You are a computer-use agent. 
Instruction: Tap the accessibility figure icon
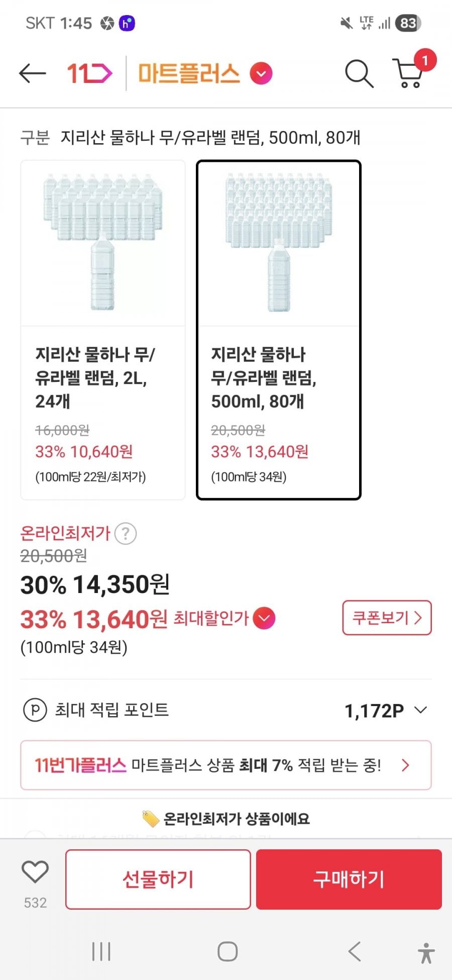(426, 952)
